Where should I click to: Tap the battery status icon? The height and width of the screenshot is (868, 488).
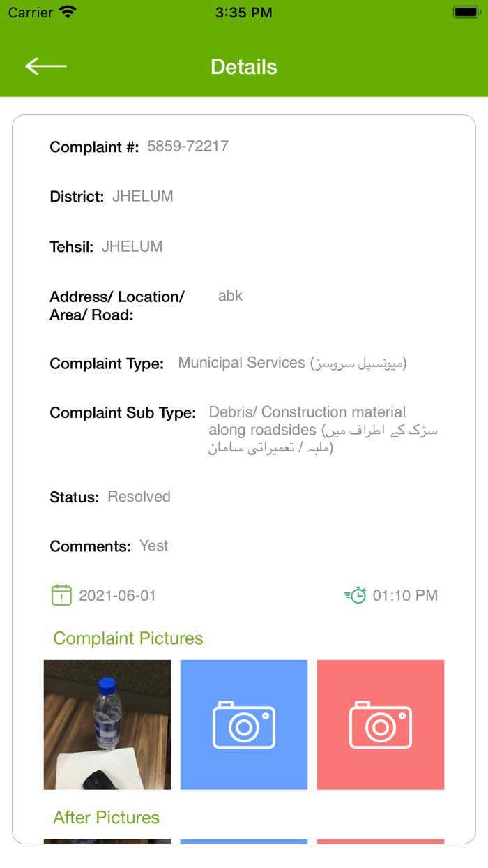pos(465,13)
